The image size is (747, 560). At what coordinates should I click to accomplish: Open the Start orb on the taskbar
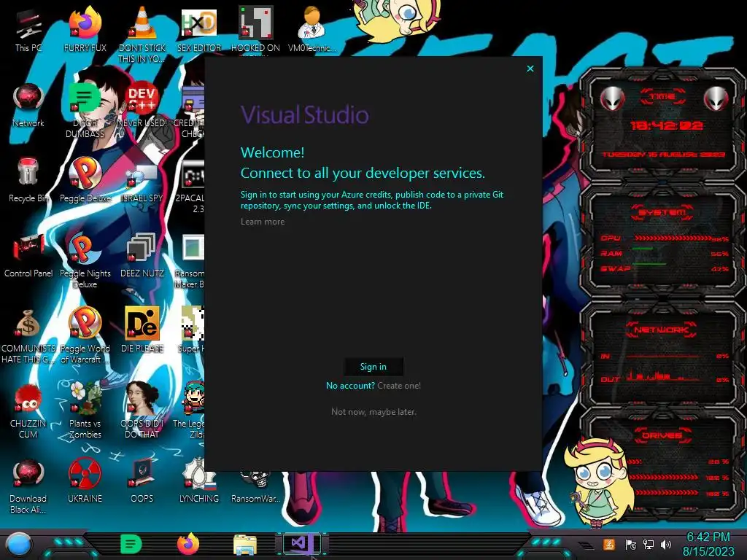[19, 544]
